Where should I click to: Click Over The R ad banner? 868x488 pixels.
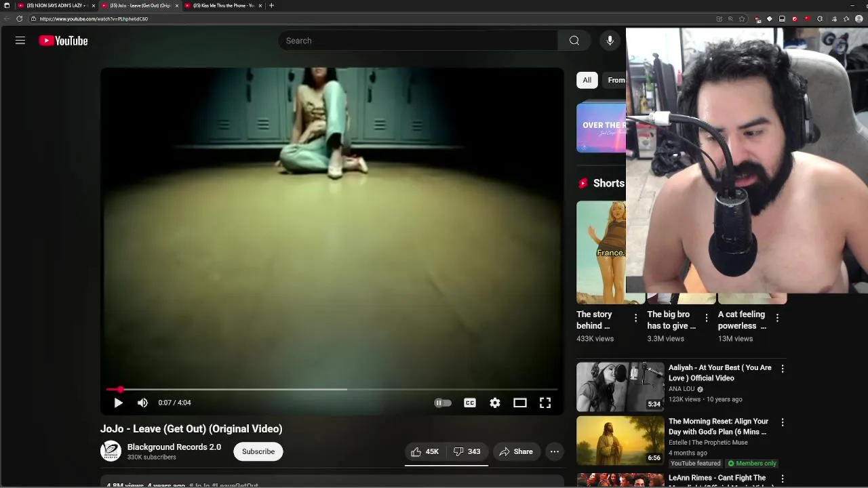click(601, 127)
